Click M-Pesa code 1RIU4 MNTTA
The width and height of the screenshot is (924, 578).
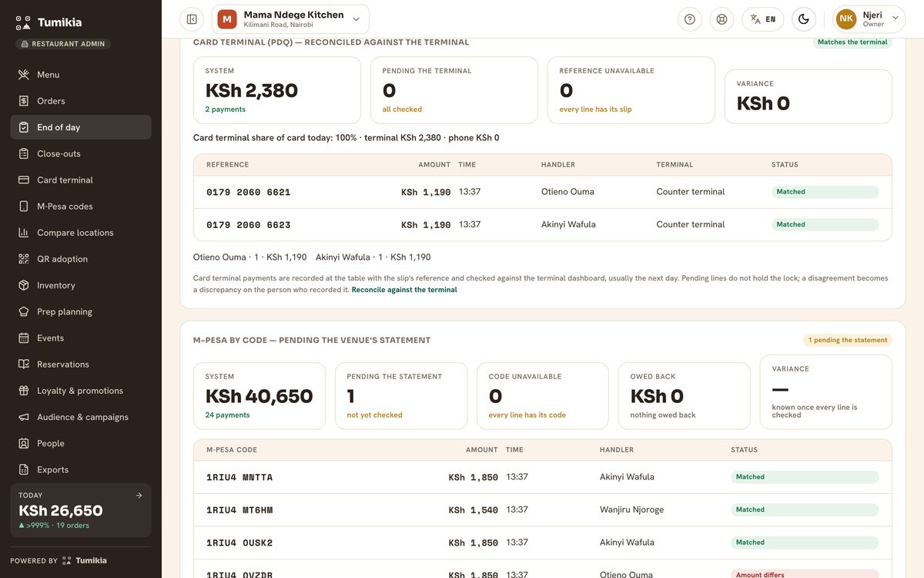point(239,478)
